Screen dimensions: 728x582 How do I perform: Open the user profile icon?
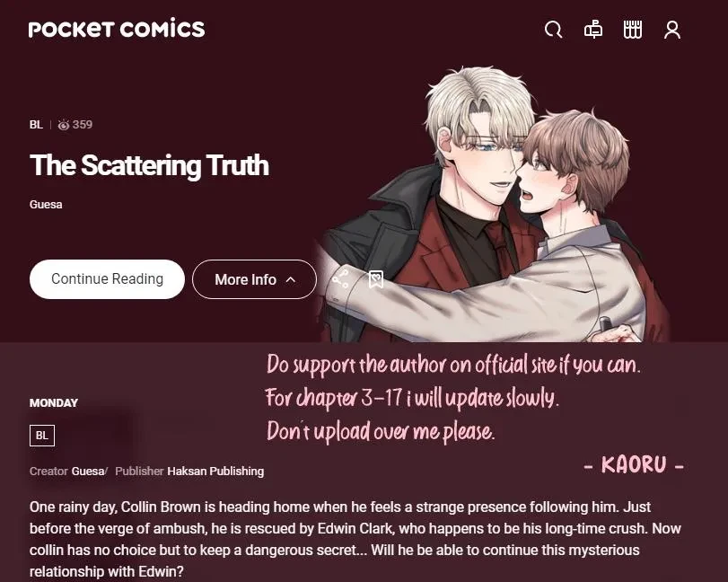(671, 30)
